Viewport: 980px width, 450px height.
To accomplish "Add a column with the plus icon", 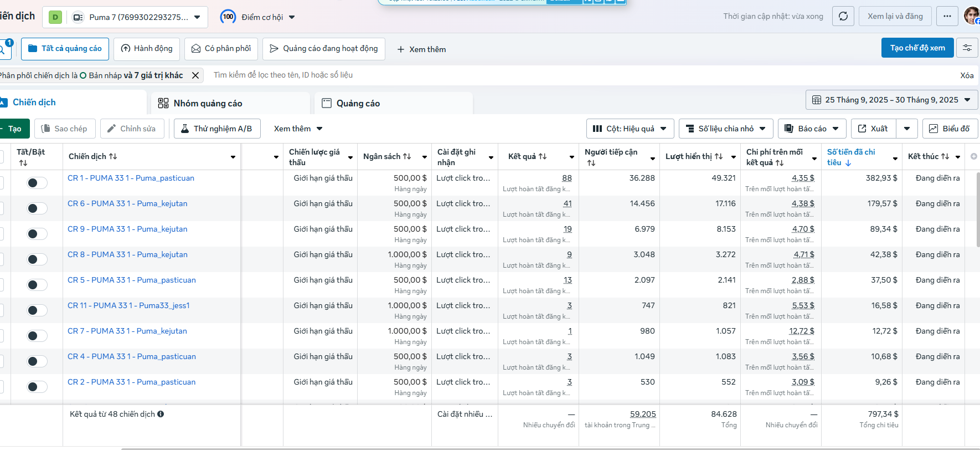I will coord(974,156).
